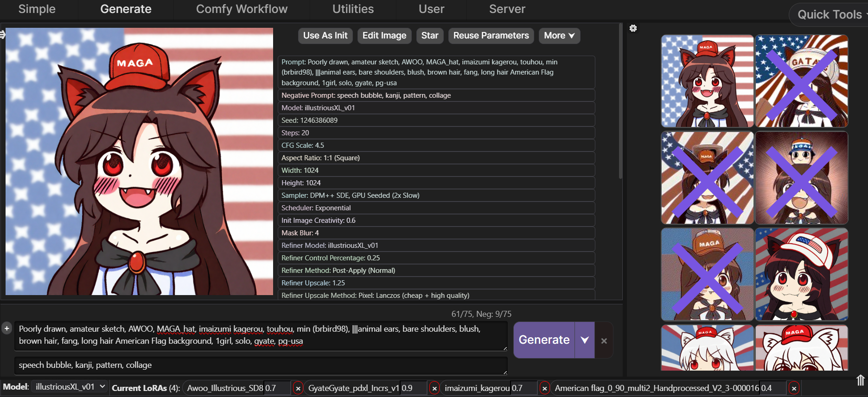This screenshot has height=397, width=868.
Task: Edit the Awoo_Illustrious_SD8 weight field
Action: (x=277, y=388)
